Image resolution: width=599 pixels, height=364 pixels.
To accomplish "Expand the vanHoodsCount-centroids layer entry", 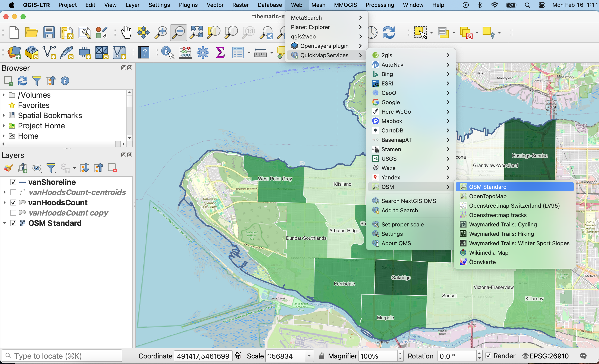I will tap(4, 192).
